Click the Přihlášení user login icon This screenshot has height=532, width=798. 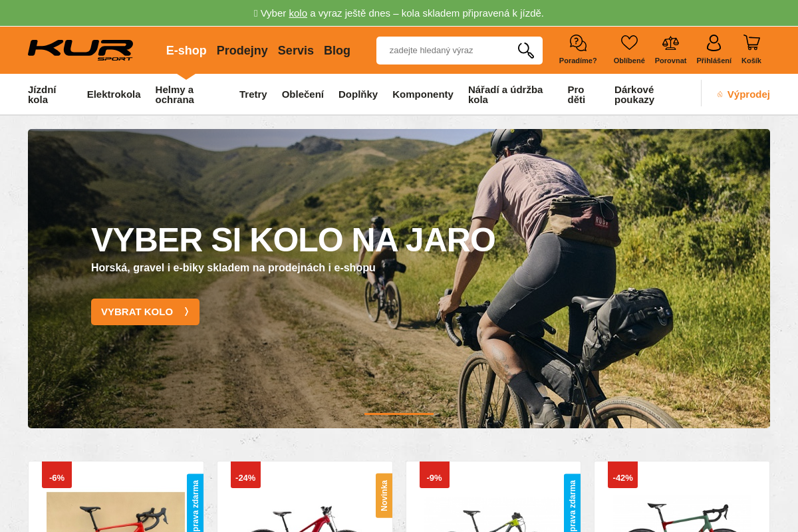coord(714,43)
